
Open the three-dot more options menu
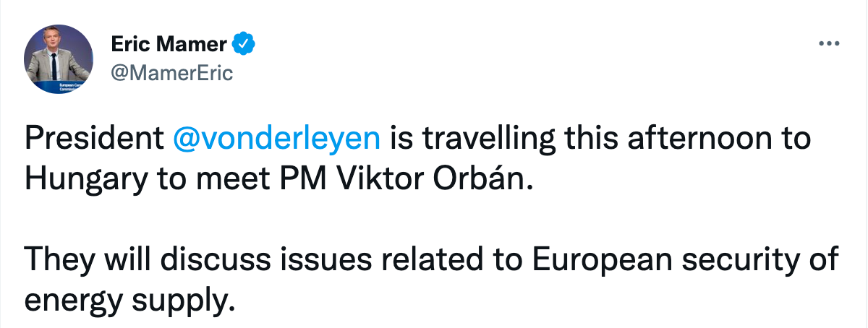pyautogui.click(x=827, y=44)
